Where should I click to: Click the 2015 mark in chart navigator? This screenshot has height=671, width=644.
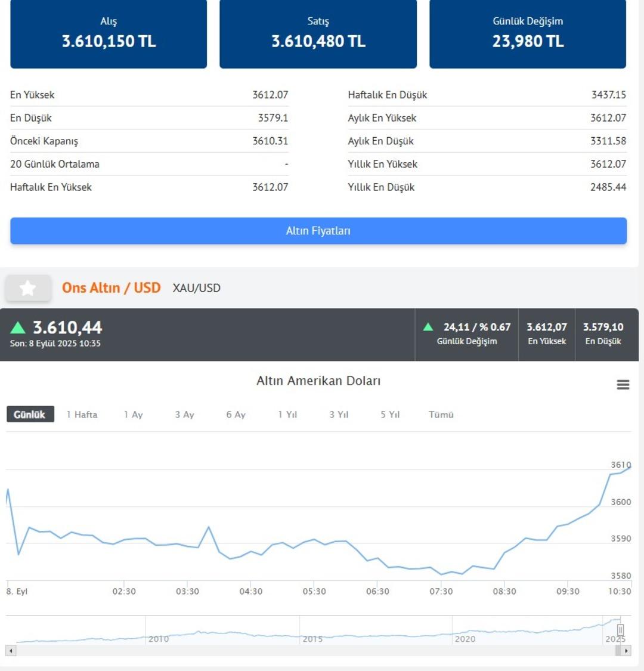click(313, 639)
